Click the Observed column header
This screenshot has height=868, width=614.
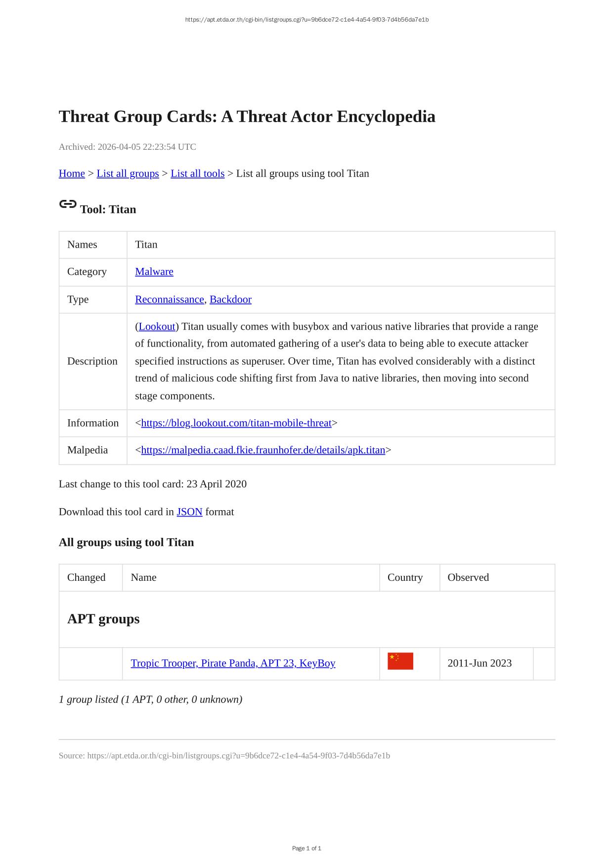pyautogui.click(x=468, y=578)
